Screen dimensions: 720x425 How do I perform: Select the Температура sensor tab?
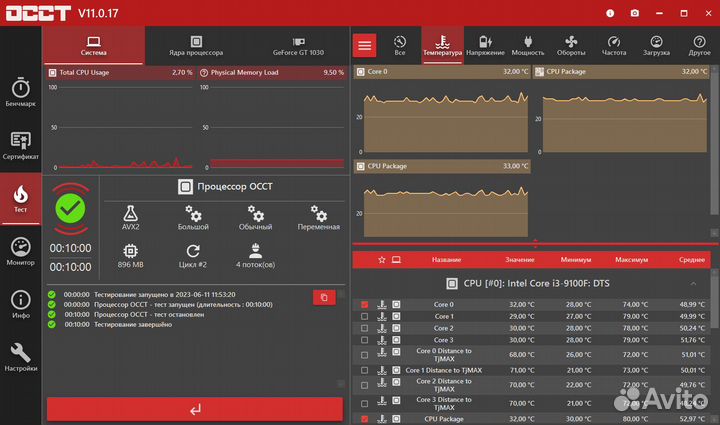[443, 45]
